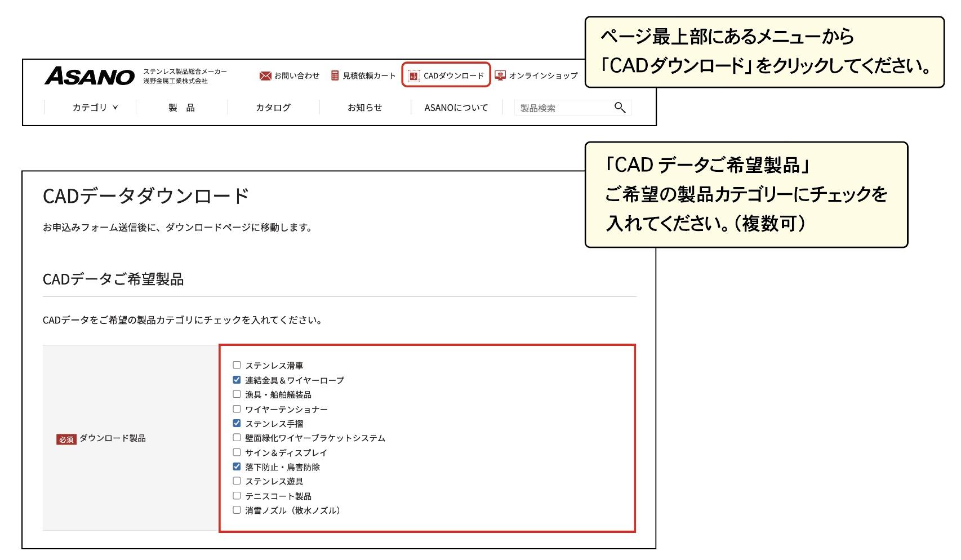
Task: Open the 見積依頼カート link
Action: click(369, 75)
